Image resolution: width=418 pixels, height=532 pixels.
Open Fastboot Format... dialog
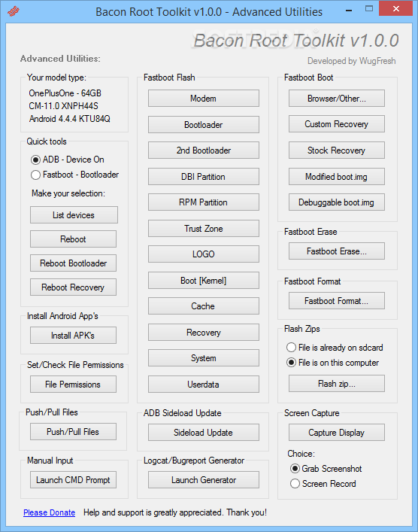point(337,300)
